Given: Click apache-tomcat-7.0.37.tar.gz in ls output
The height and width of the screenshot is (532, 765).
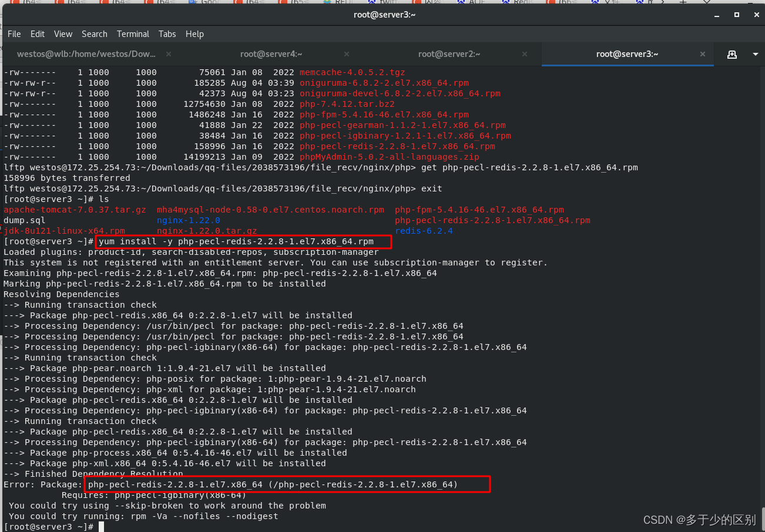Looking at the screenshot, I should coord(75,210).
